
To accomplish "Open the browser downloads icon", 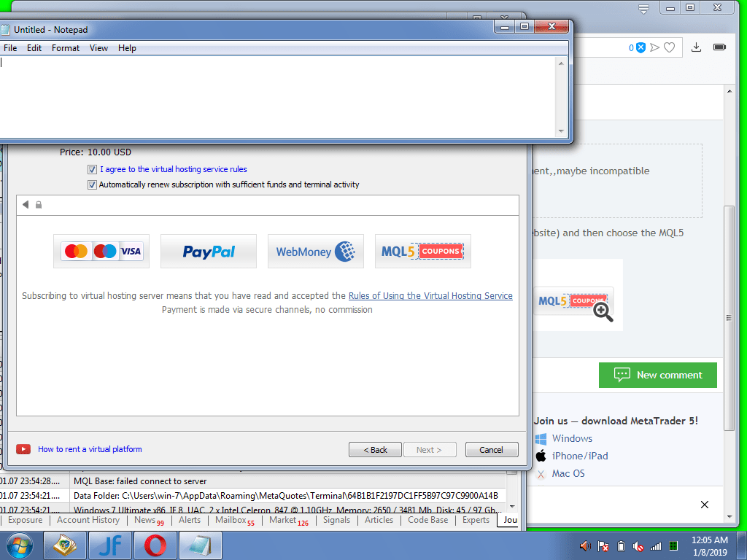I will click(696, 47).
